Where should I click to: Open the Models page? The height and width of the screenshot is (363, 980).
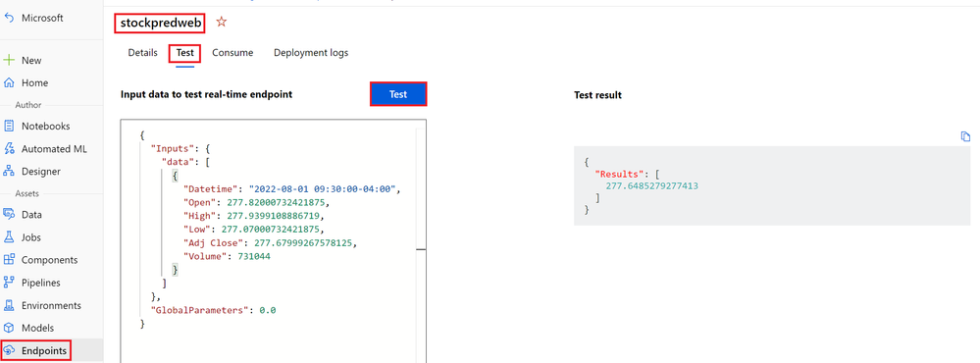pyautogui.click(x=40, y=328)
